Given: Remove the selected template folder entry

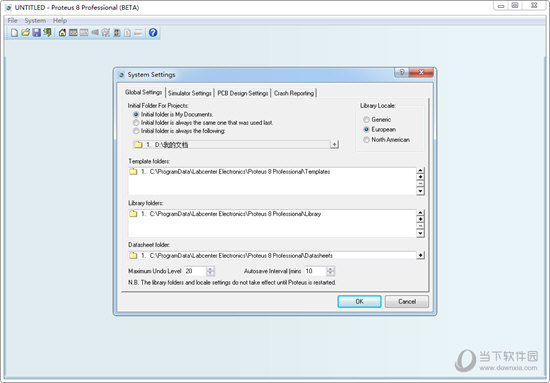Looking at the screenshot, I should click(x=420, y=184).
